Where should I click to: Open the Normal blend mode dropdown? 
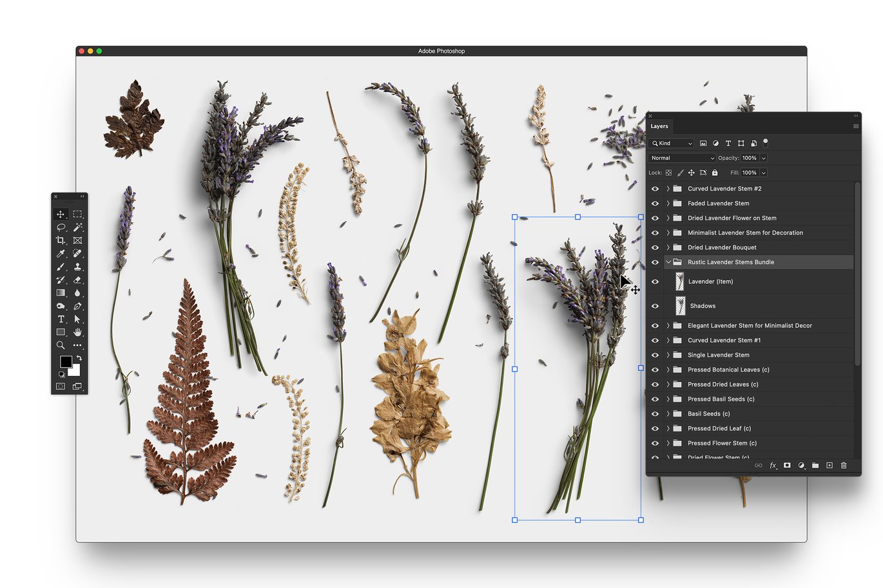(x=682, y=158)
